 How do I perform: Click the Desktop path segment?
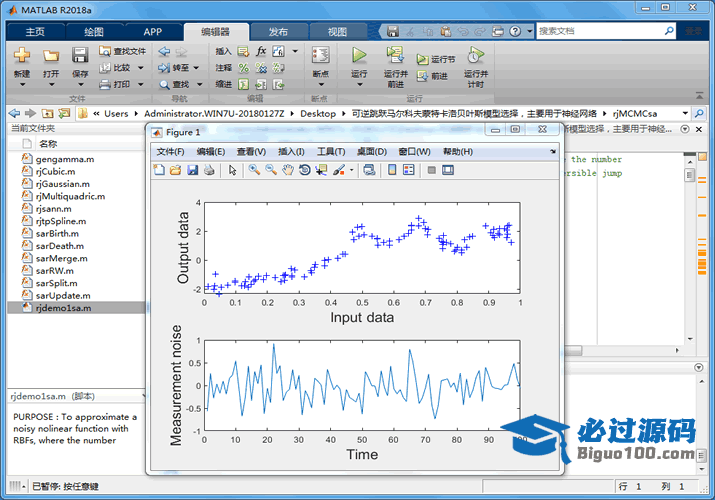318,113
